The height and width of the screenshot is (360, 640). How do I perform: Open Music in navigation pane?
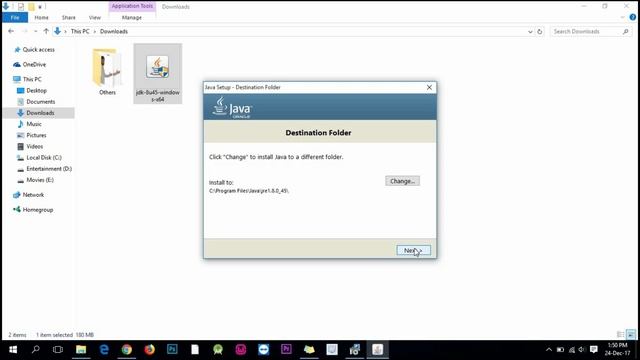coord(34,124)
